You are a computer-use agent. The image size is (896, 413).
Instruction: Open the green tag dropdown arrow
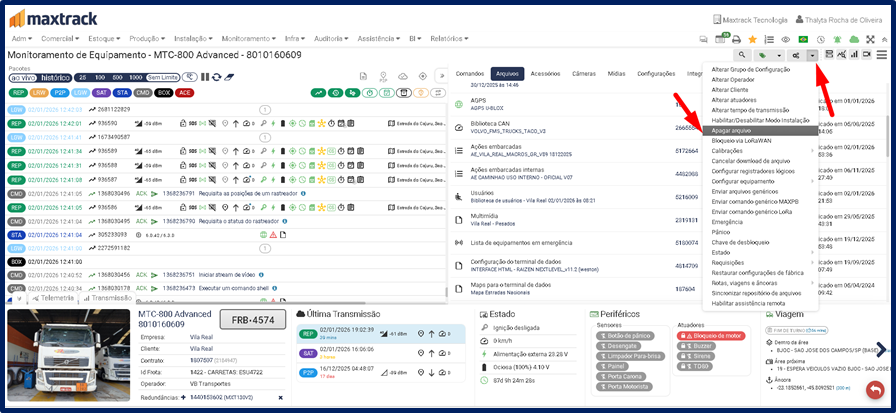[778, 55]
